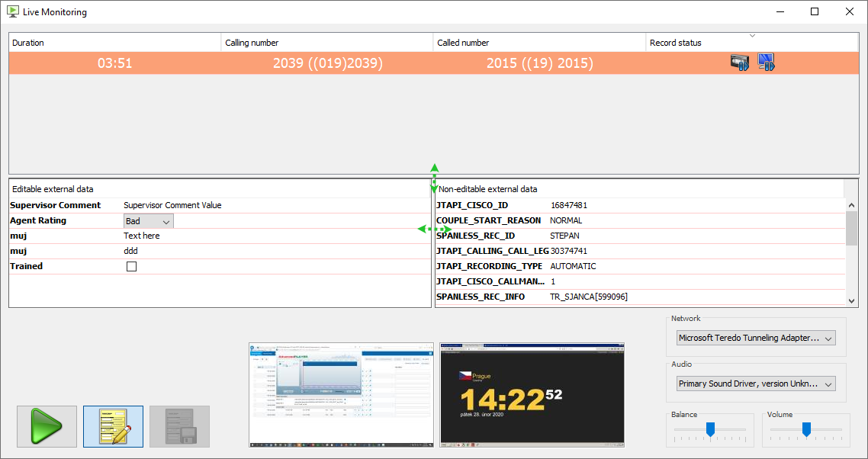Click the audio recording tape status icon

click(x=739, y=63)
